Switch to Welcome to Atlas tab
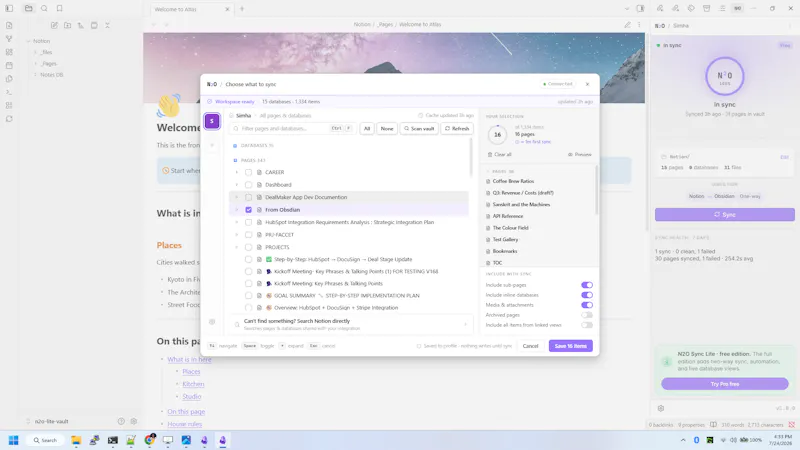This screenshot has height=450, width=800. tap(191, 9)
